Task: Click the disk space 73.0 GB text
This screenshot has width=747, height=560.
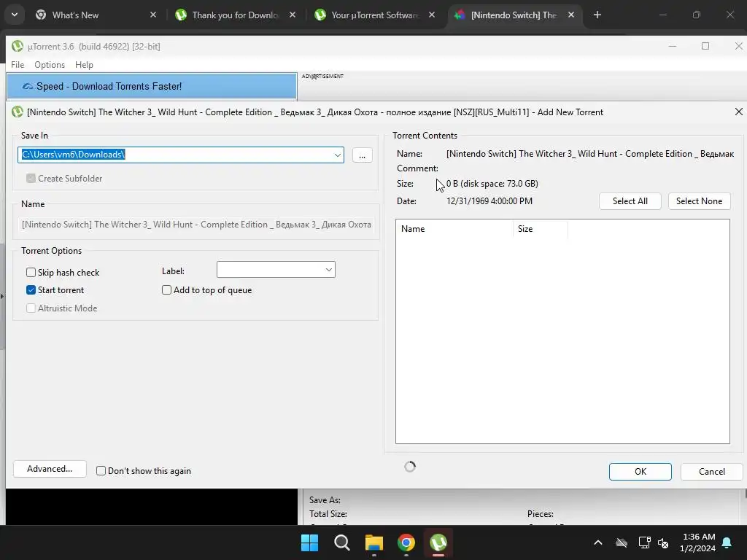Action: (x=499, y=183)
